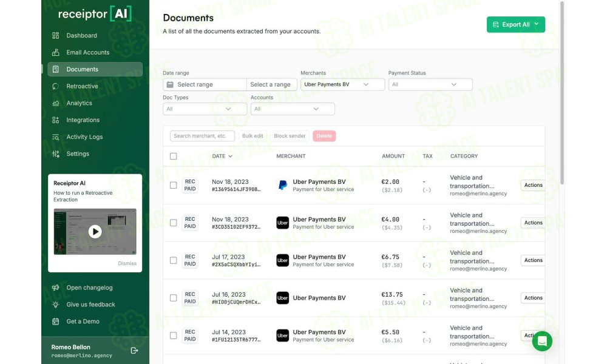607x364 pixels.
Task: Select the Jul 17, 2023 row checkbox
Action: 174,260
